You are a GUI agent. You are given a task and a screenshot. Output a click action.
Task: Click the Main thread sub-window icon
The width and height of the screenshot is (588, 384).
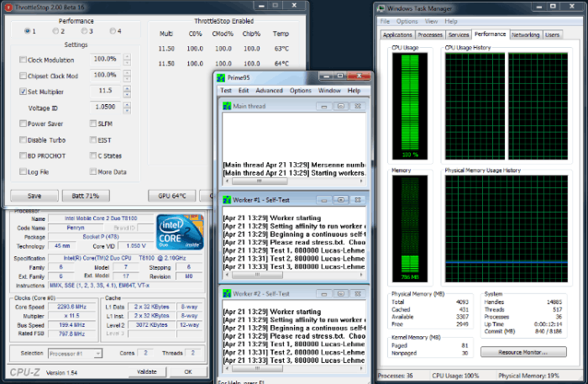[227, 106]
